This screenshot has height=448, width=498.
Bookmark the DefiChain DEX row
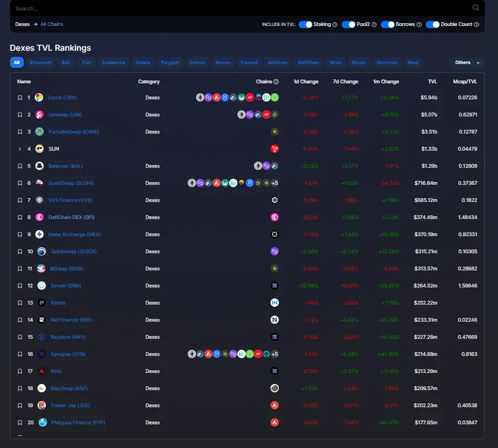pyautogui.click(x=20, y=217)
